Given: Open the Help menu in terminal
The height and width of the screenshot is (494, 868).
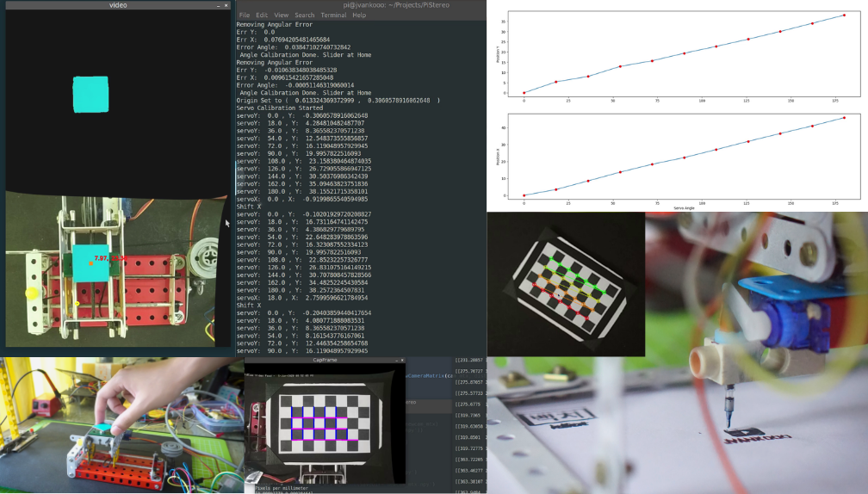Looking at the screenshot, I should pyautogui.click(x=359, y=15).
